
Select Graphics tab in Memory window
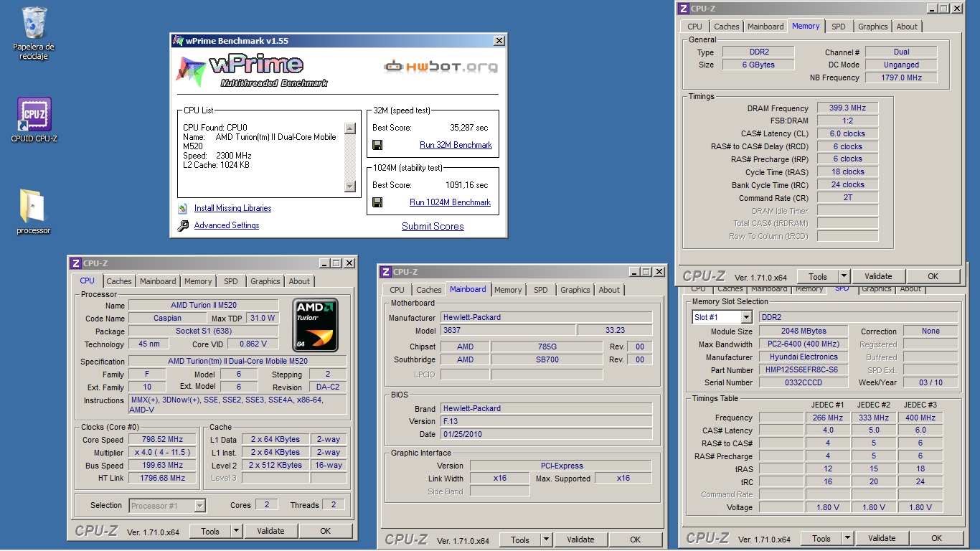pos(873,27)
